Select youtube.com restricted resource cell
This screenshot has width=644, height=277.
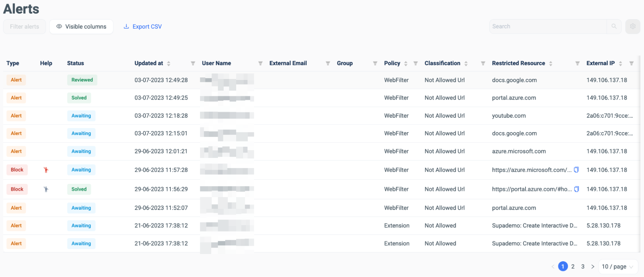pos(509,116)
